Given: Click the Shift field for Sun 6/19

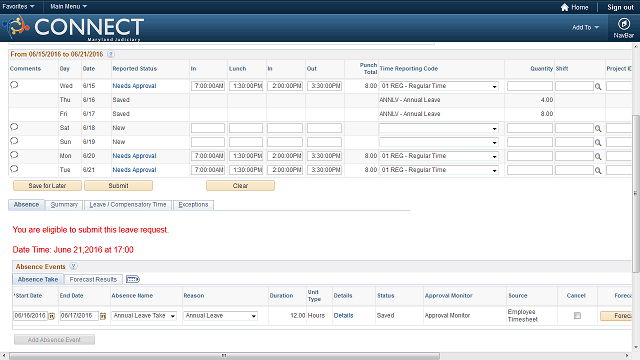Looking at the screenshot, I should tap(574, 142).
